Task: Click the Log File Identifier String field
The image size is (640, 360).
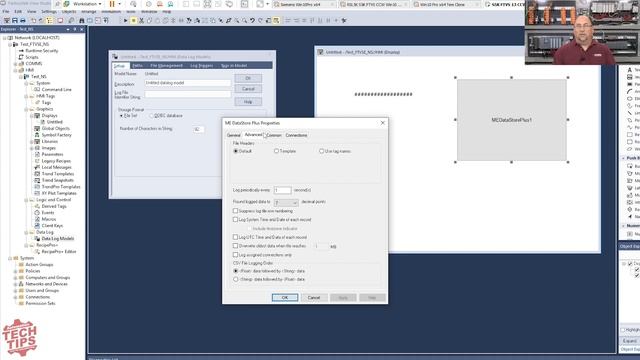Action: coord(188,94)
